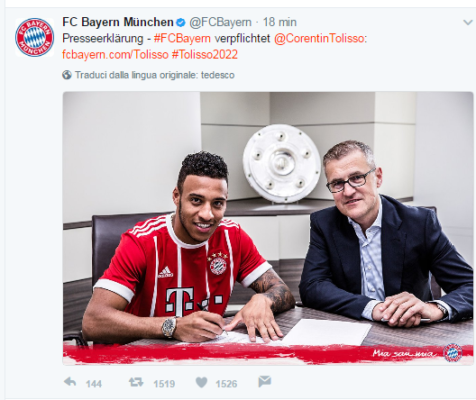Click the 1519 retweet count
Screen dimensions: 476x400
[164, 384]
